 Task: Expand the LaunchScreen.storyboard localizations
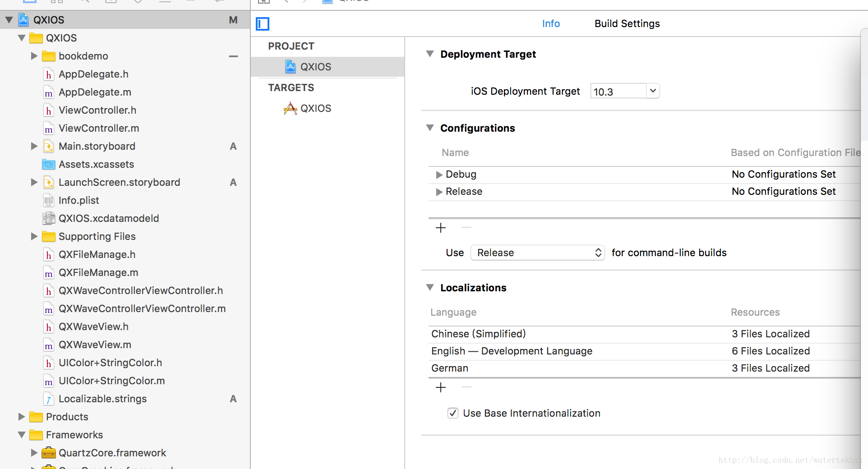coord(34,182)
